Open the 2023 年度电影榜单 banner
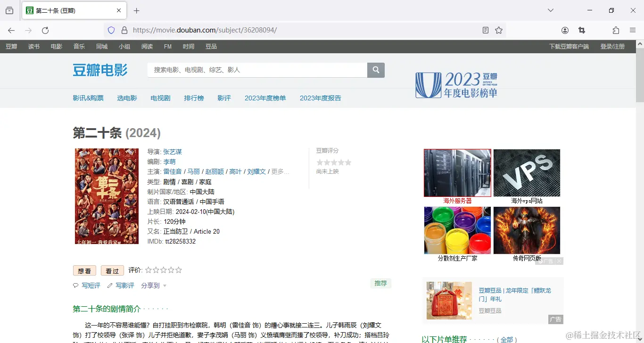 tap(456, 85)
